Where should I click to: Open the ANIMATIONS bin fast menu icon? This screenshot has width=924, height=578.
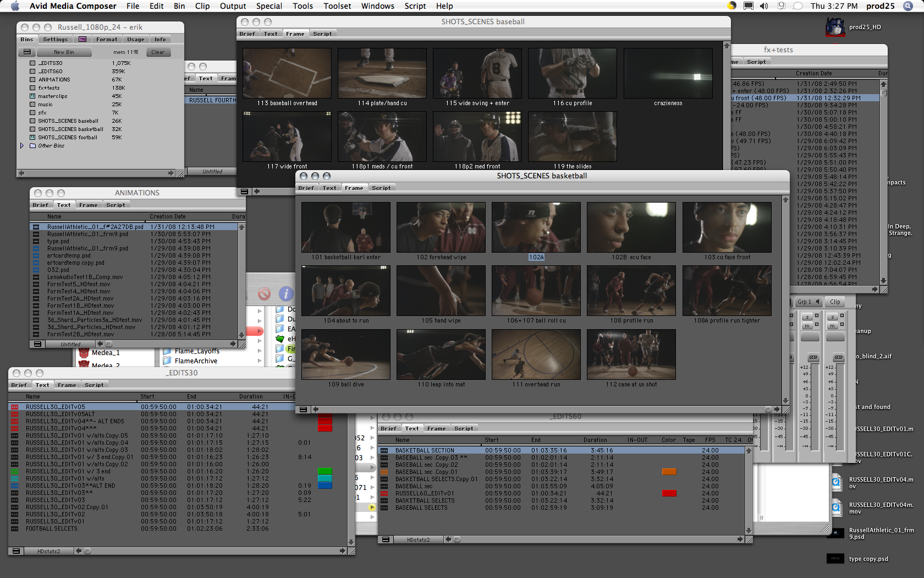click(37, 344)
